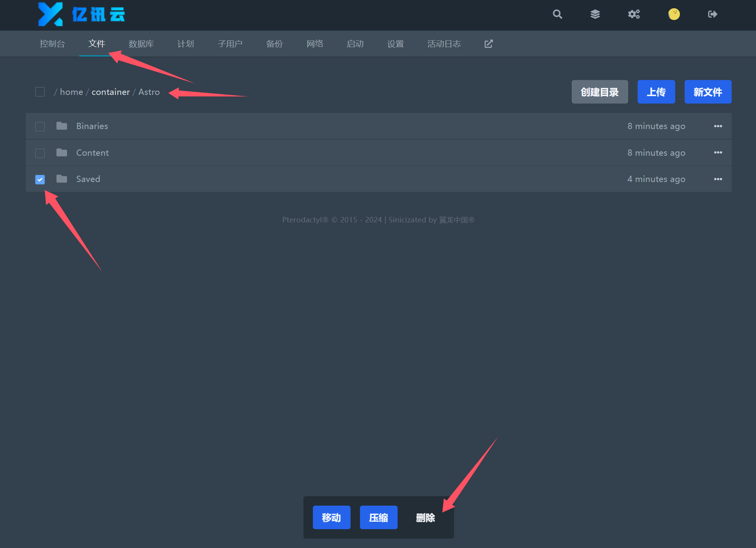Check the Content folder checkbox
This screenshot has height=548, width=756.
click(x=40, y=153)
